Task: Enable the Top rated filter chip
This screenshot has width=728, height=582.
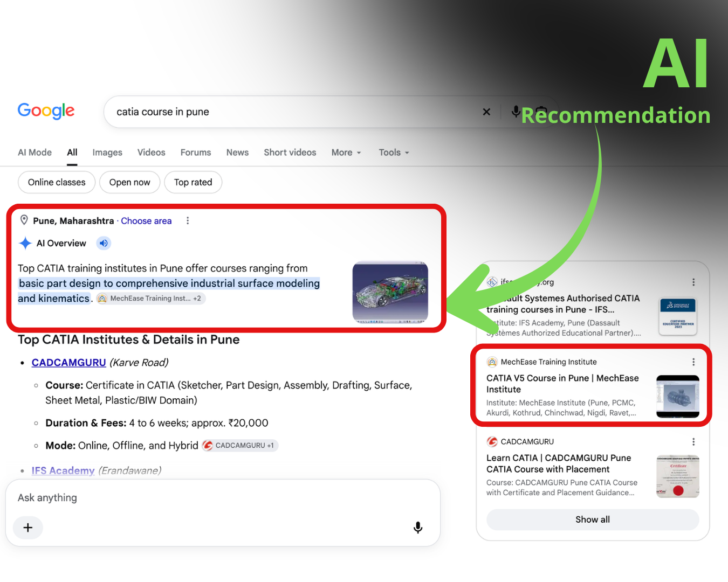Action: click(x=193, y=182)
